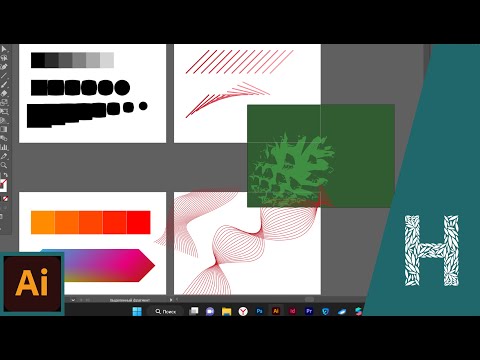Screen dimensions: 480x360
Task: Select the Column Graph tool
Action: point(4,147)
